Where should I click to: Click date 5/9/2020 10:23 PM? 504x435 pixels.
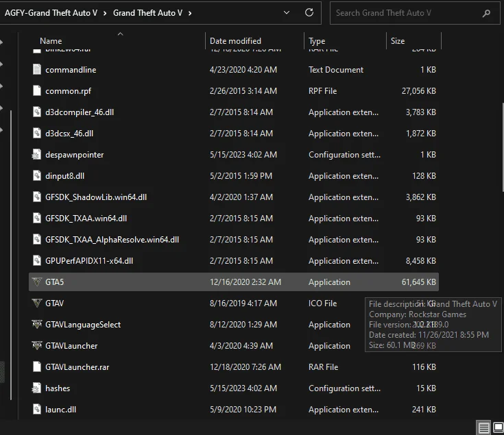pyautogui.click(x=243, y=410)
